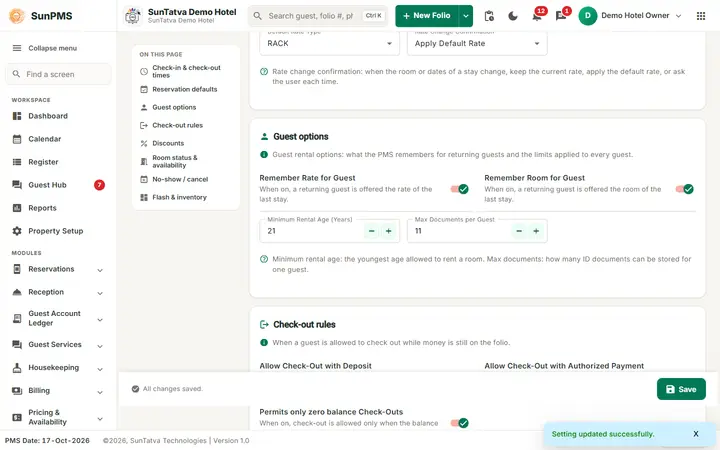This screenshot has width=720, height=450.
Task: Expand the Reception module chevron
Action: [x=100, y=293]
